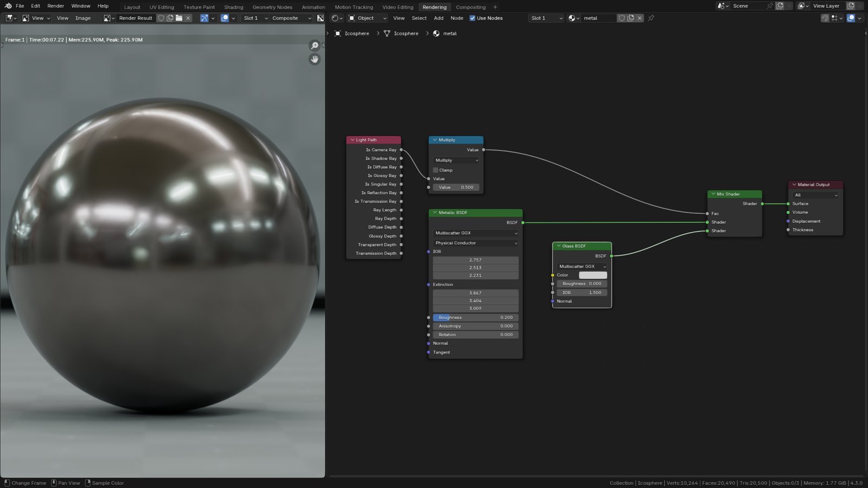868x488 pixels.
Task: Open the image editor type selector icon
Action: 11,18
